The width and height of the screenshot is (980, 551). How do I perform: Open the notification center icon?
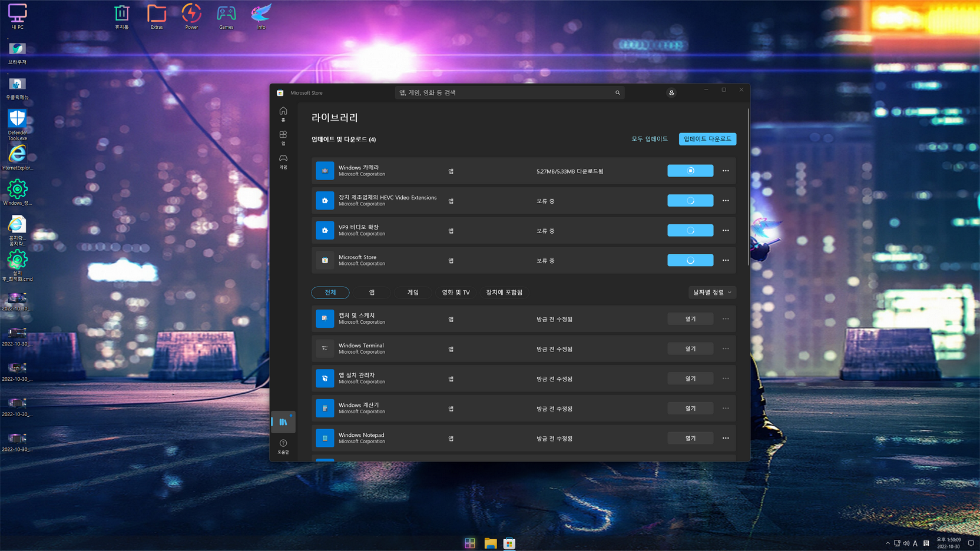pos(971,543)
